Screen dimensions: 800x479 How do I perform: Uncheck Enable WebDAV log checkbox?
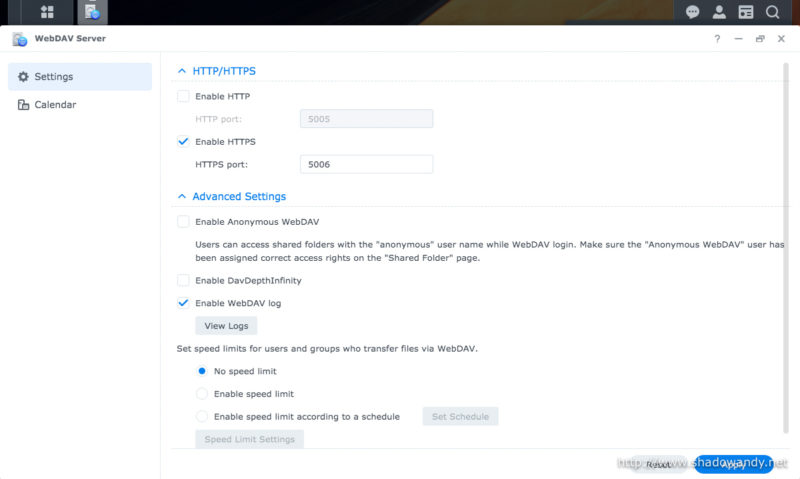pyautogui.click(x=183, y=303)
